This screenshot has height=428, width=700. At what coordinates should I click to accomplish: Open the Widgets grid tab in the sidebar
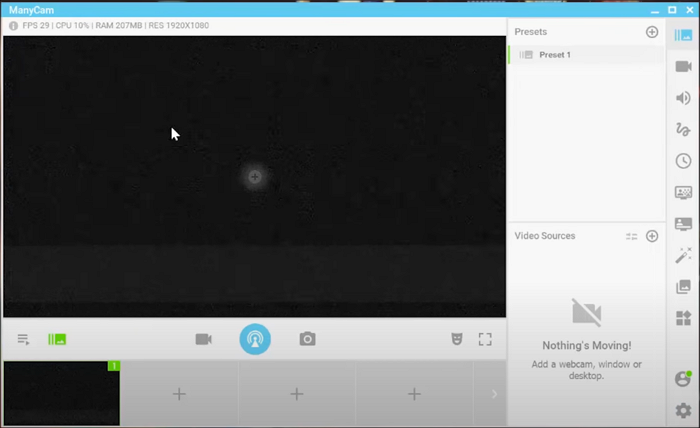click(x=683, y=318)
